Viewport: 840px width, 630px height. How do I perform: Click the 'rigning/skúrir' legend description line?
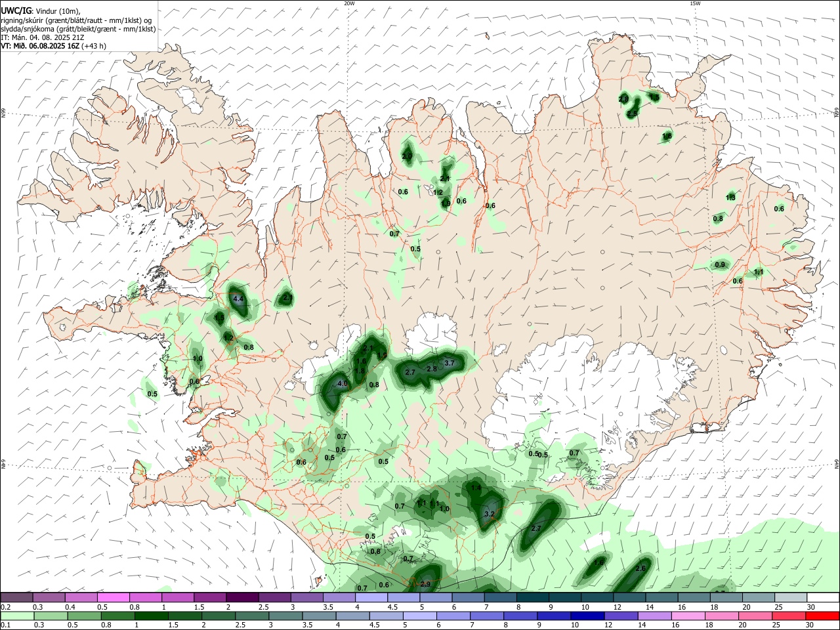pyautogui.click(x=76, y=20)
